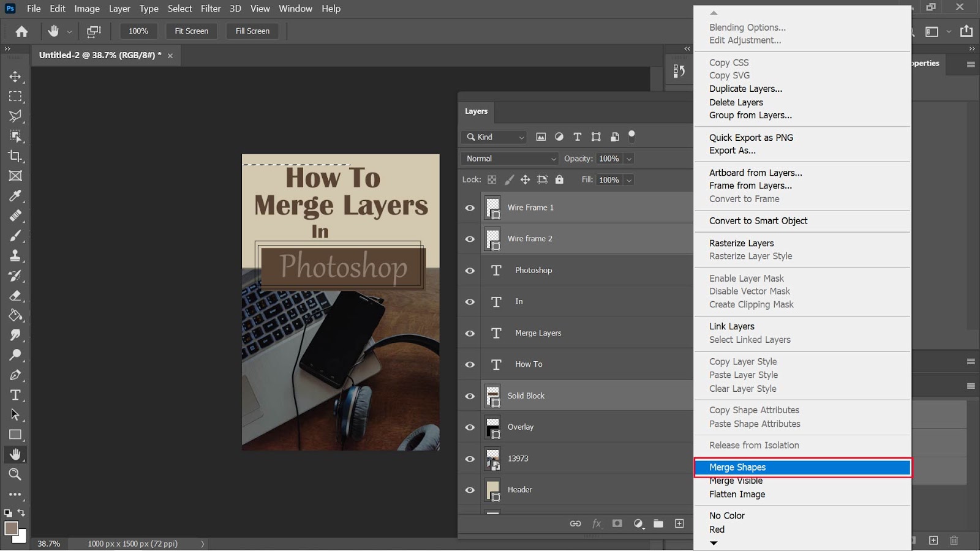Hide the Wire Frame 1 layer
980x551 pixels.
click(470, 208)
